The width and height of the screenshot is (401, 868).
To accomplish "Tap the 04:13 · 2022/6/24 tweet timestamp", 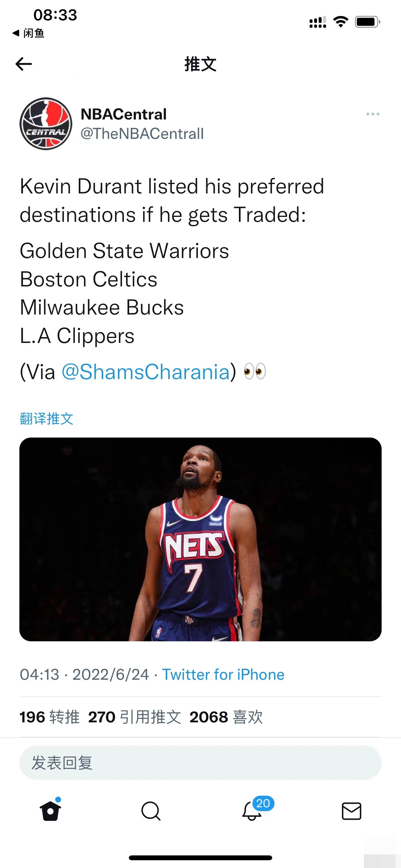I will point(84,675).
